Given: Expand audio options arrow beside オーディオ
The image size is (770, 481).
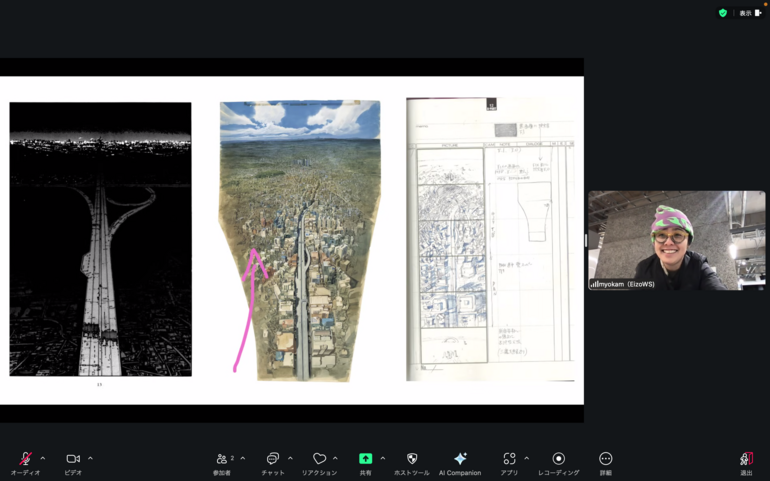Looking at the screenshot, I should pyautogui.click(x=43, y=458).
